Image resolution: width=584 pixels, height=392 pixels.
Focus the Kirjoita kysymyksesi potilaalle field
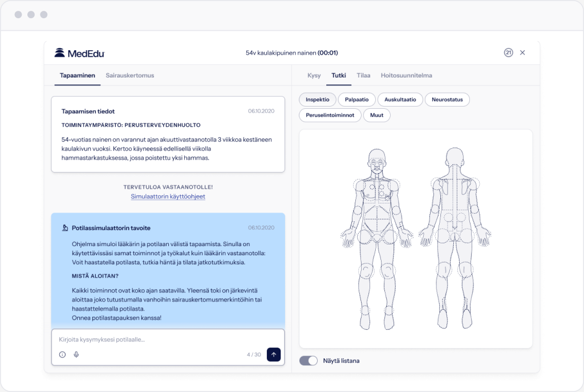168,340
